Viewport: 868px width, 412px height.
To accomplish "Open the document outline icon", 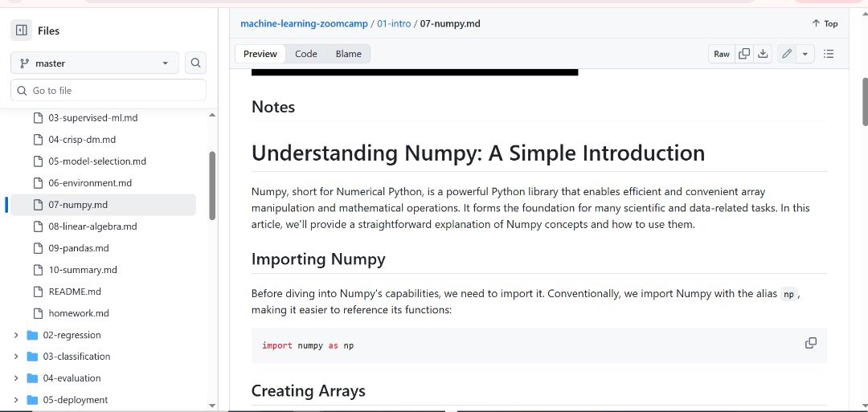I will point(829,54).
